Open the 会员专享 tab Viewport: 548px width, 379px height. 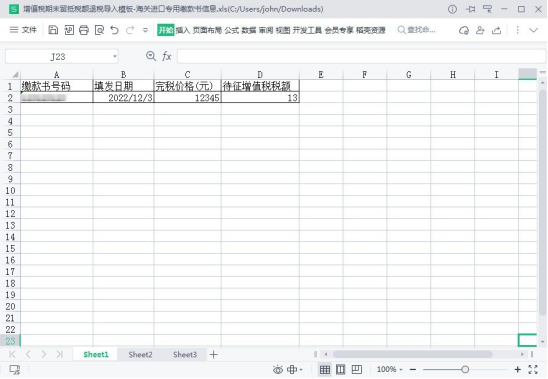coord(339,30)
